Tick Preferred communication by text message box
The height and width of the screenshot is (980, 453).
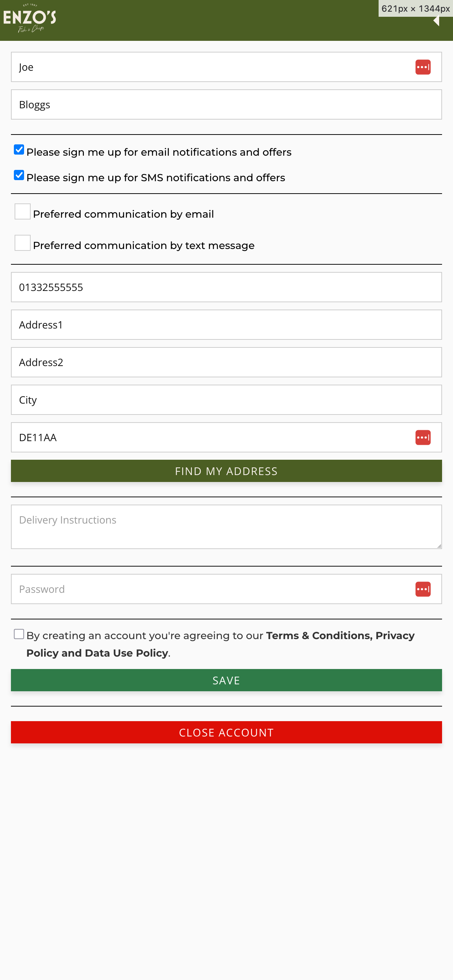23,243
